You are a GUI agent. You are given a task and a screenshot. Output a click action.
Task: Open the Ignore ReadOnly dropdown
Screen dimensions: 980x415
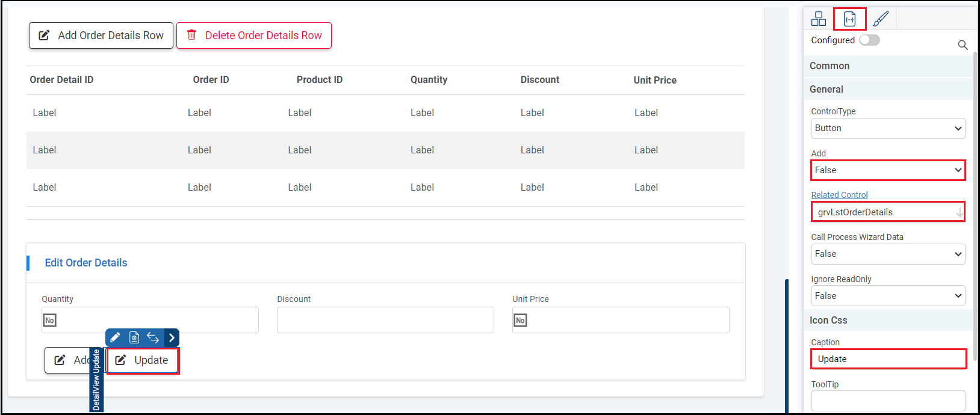pos(888,296)
